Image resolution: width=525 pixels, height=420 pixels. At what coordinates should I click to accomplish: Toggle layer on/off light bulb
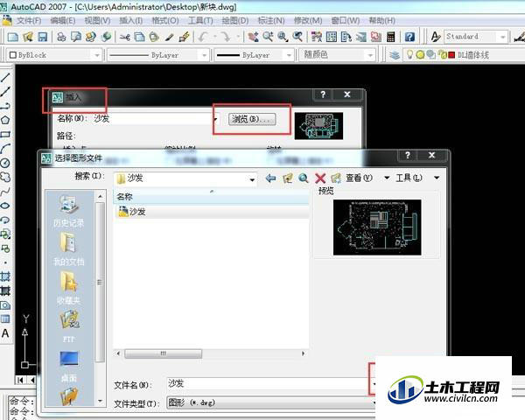(x=409, y=54)
